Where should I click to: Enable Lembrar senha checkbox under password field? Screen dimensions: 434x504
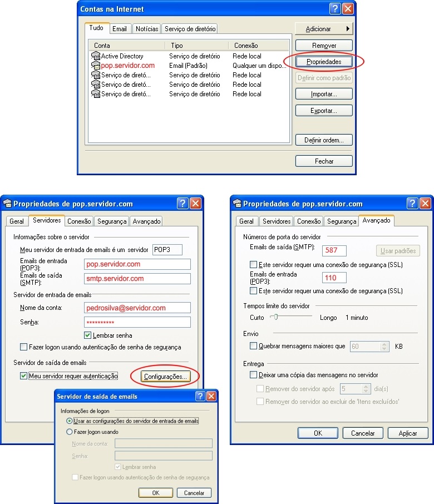pos(87,335)
